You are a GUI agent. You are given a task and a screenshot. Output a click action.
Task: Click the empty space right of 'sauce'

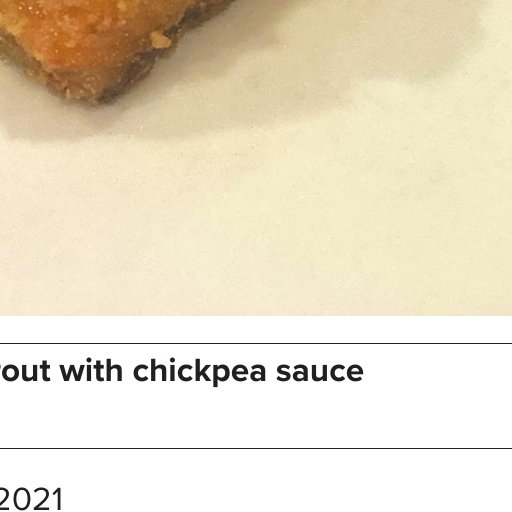[x=437, y=371]
